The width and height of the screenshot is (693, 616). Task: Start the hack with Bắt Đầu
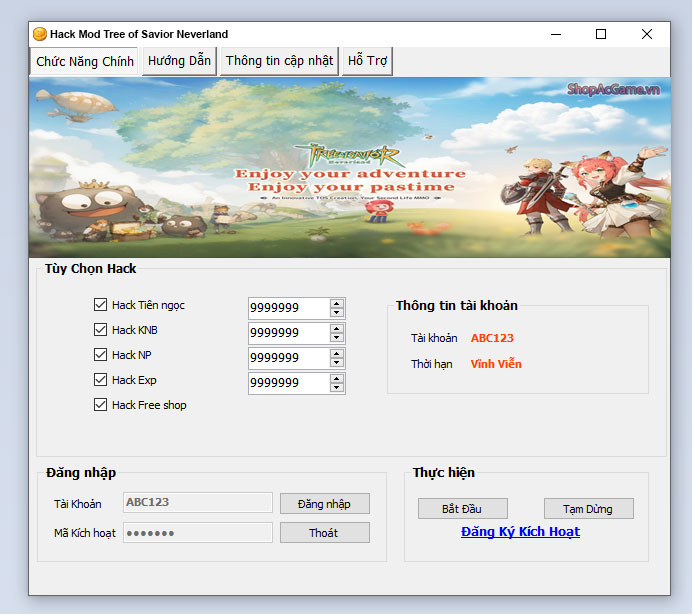462,509
